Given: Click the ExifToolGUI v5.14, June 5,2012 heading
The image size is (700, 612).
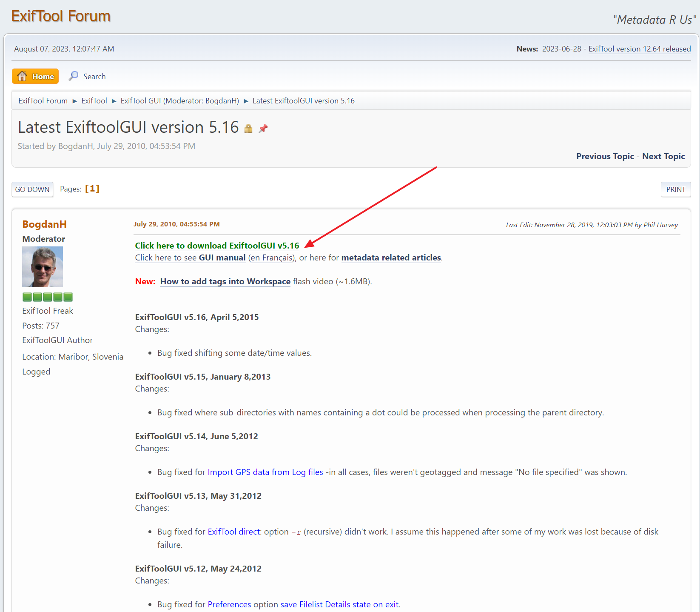Looking at the screenshot, I should point(196,436).
